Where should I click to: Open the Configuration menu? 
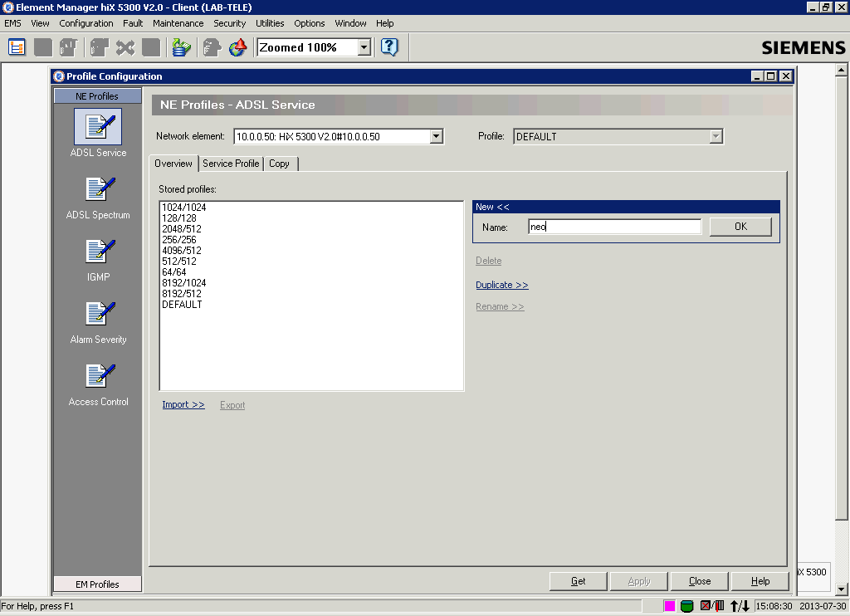click(86, 23)
